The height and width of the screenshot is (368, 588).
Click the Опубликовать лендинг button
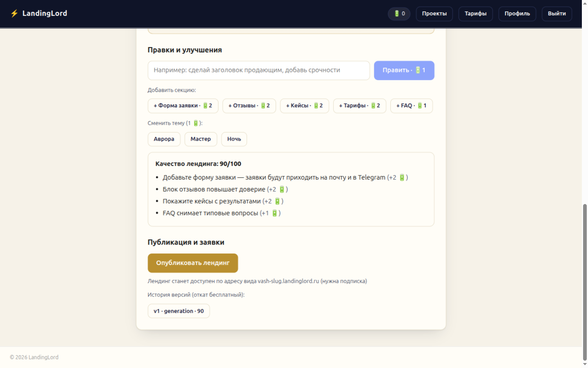pyautogui.click(x=193, y=263)
